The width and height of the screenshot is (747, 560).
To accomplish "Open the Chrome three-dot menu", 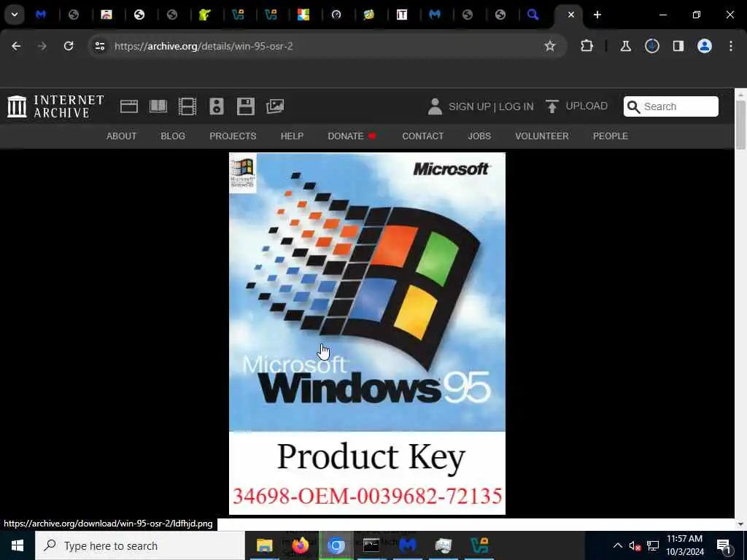I will coord(731,46).
